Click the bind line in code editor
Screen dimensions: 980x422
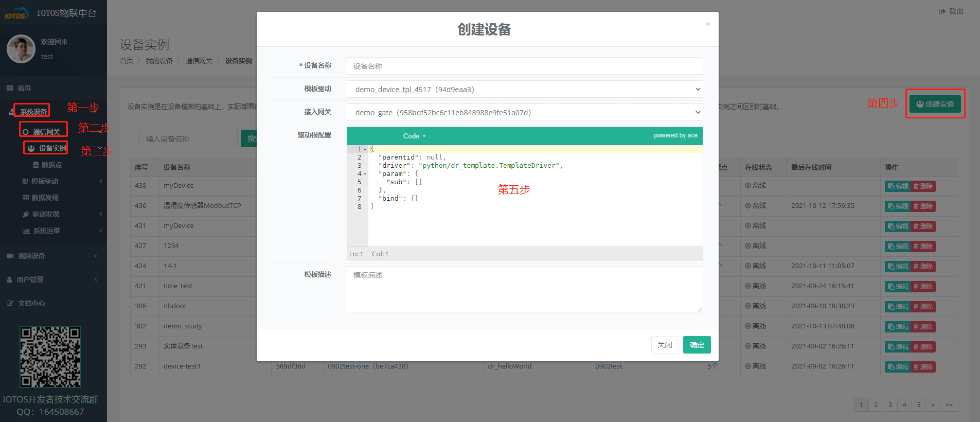click(x=398, y=198)
